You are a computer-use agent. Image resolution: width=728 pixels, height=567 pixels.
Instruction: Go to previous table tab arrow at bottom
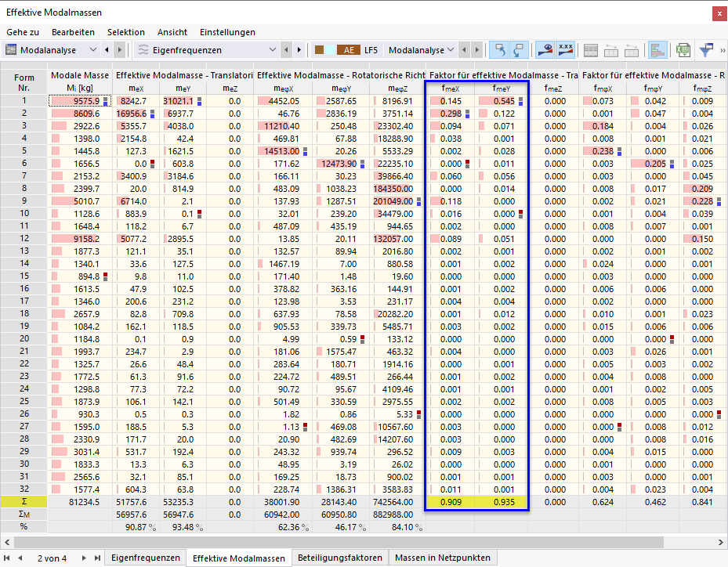[20, 558]
